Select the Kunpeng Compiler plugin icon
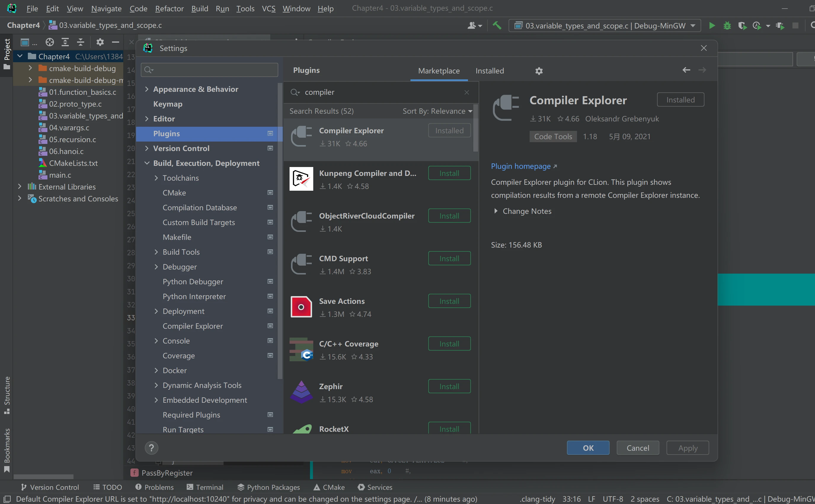The height and width of the screenshot is (504, 815). pyautogui.click(x=301, y=179)
